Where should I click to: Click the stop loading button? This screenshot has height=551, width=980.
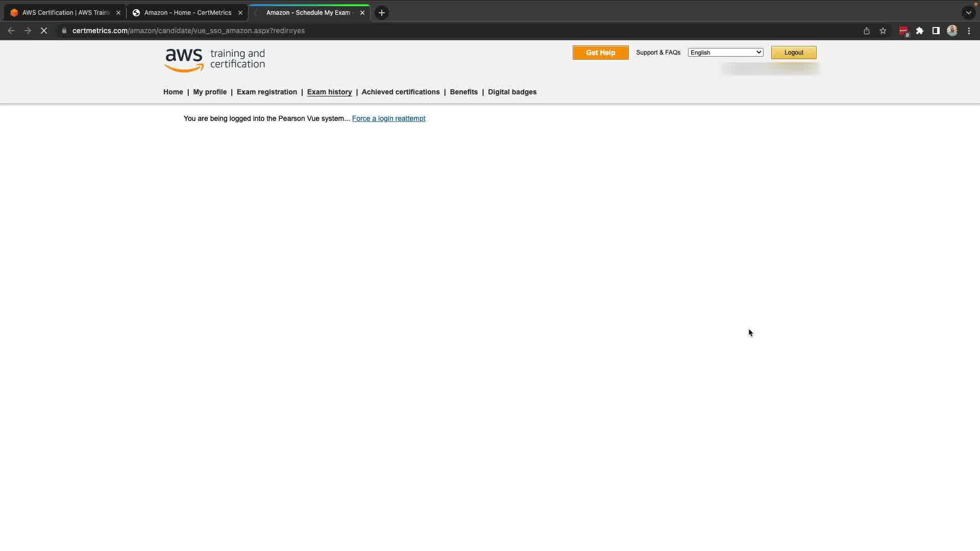click(44, 31)
